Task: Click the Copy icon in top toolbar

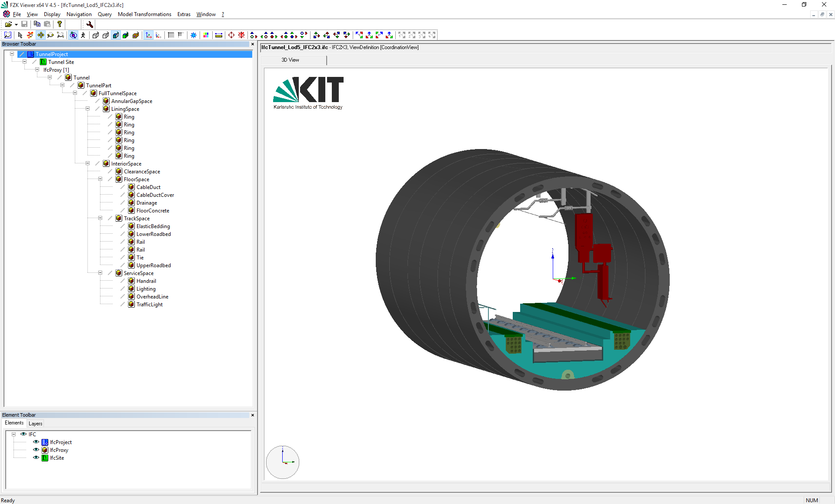Action: [x=37, y=24]
